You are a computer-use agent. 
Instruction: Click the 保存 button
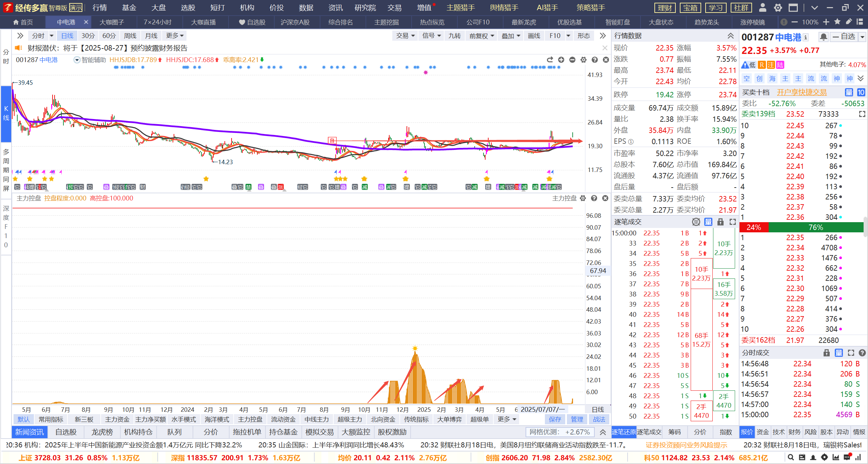[x=555, y=420]
